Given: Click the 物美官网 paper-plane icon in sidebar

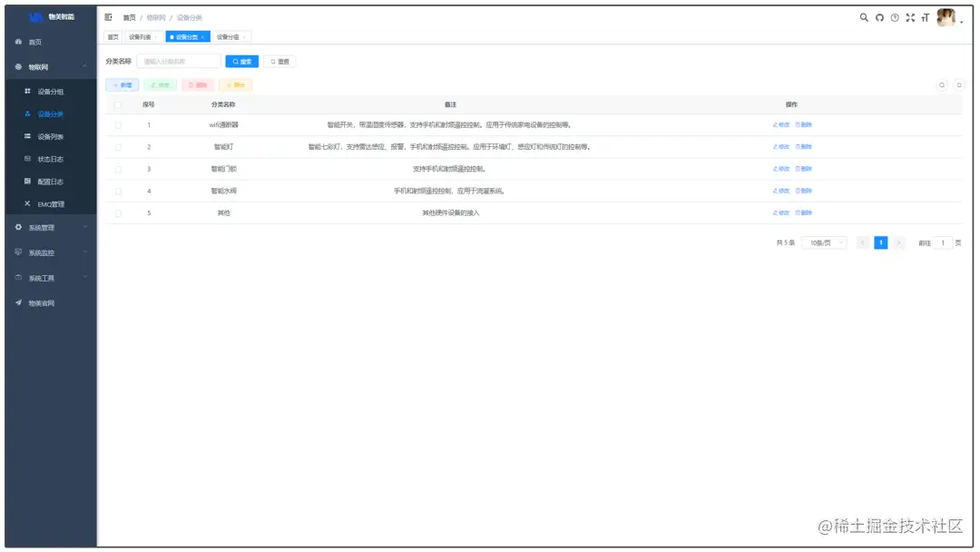Looking at the screenshot, I should coord(18,302).
